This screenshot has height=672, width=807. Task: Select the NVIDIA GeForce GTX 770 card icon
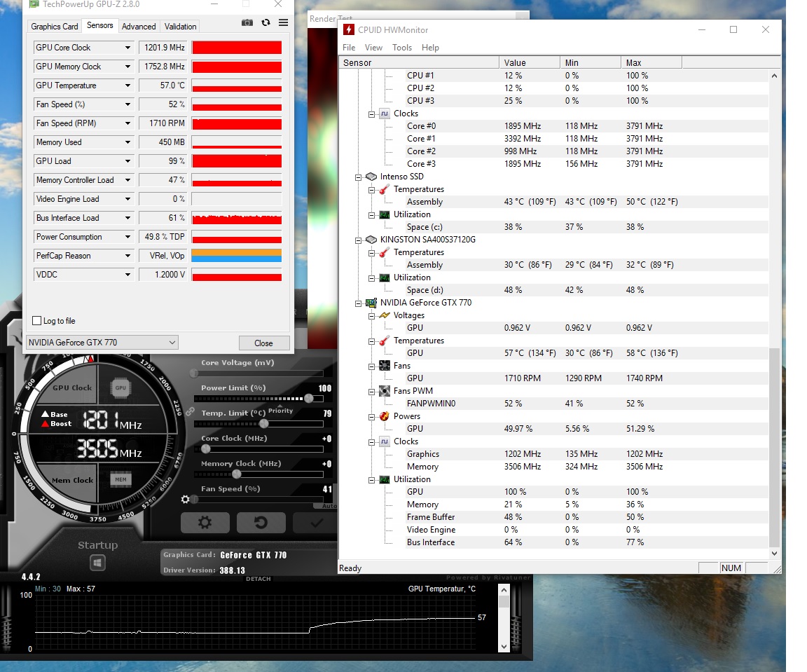371,303
